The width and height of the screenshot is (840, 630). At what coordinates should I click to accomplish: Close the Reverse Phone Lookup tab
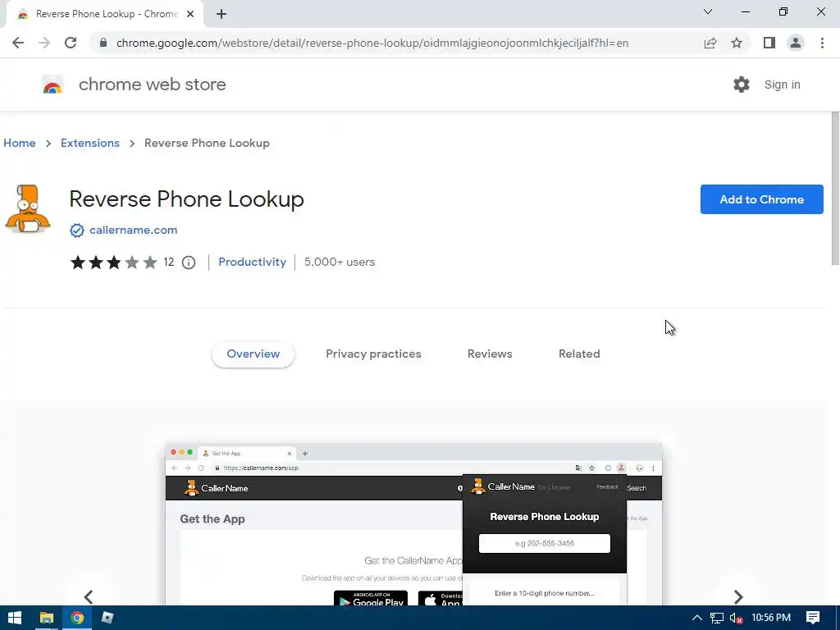coord(190,14)
